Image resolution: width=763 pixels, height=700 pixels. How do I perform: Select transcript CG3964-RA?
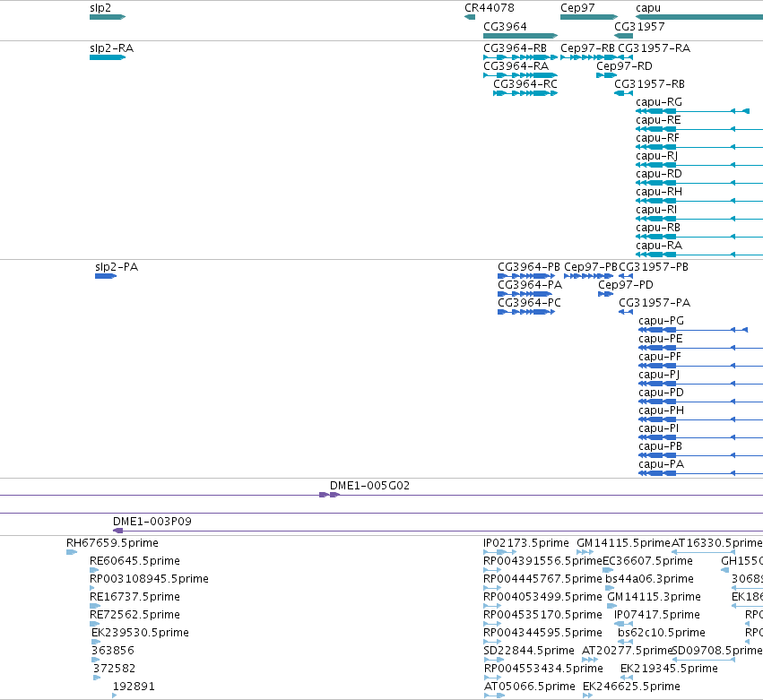(520, 75)
